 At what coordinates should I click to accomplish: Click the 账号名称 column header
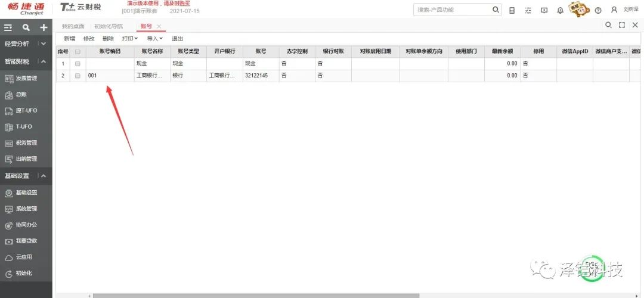click(153, 51)
